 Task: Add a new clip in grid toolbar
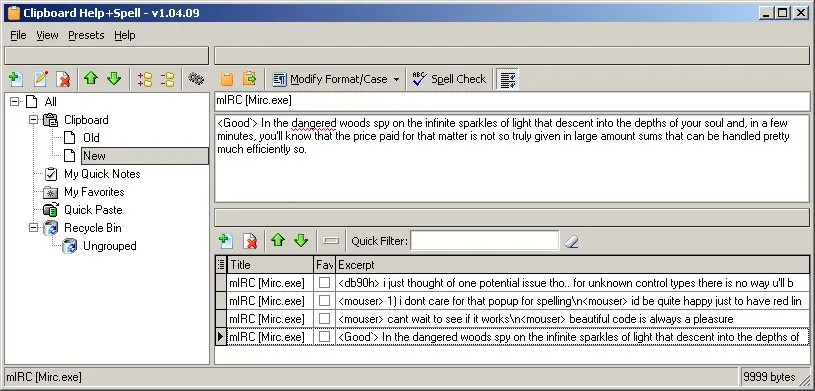226,241
